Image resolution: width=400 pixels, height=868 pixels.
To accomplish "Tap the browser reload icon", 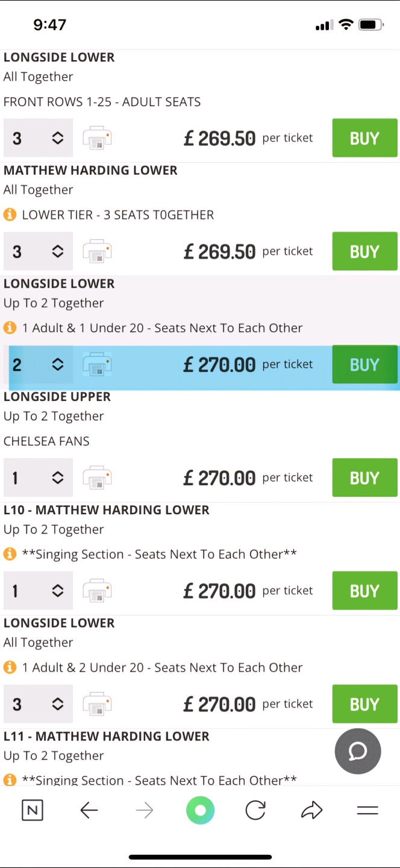I will (x=255, y=811).
